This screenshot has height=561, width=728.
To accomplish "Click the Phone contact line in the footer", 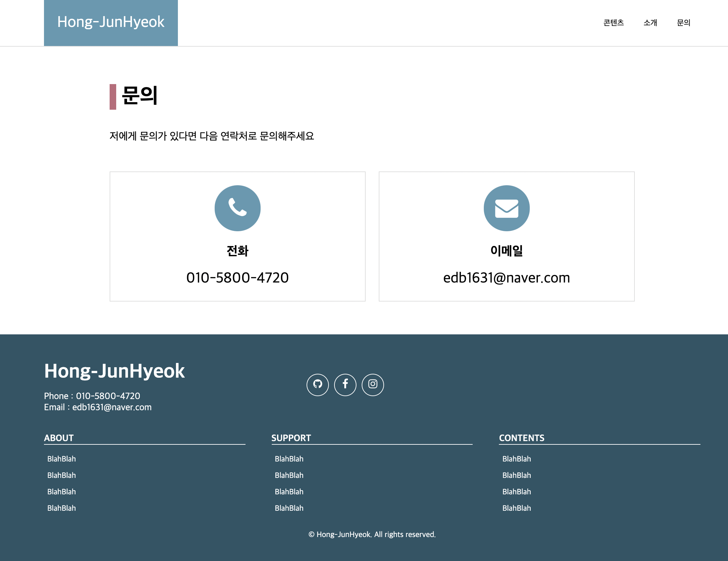I will tap(92, 396).
